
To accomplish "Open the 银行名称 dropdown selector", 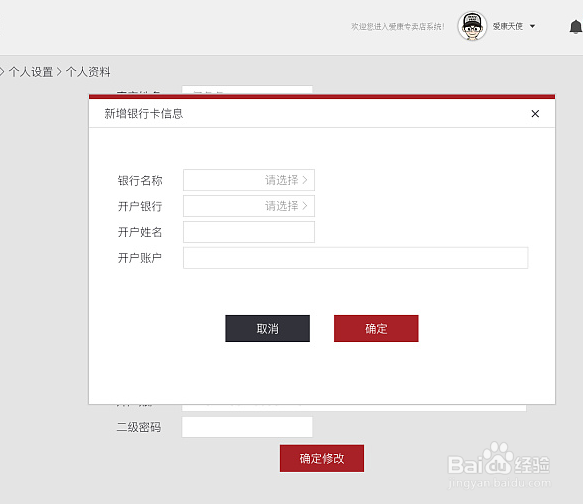I will [x=249, y=180].
